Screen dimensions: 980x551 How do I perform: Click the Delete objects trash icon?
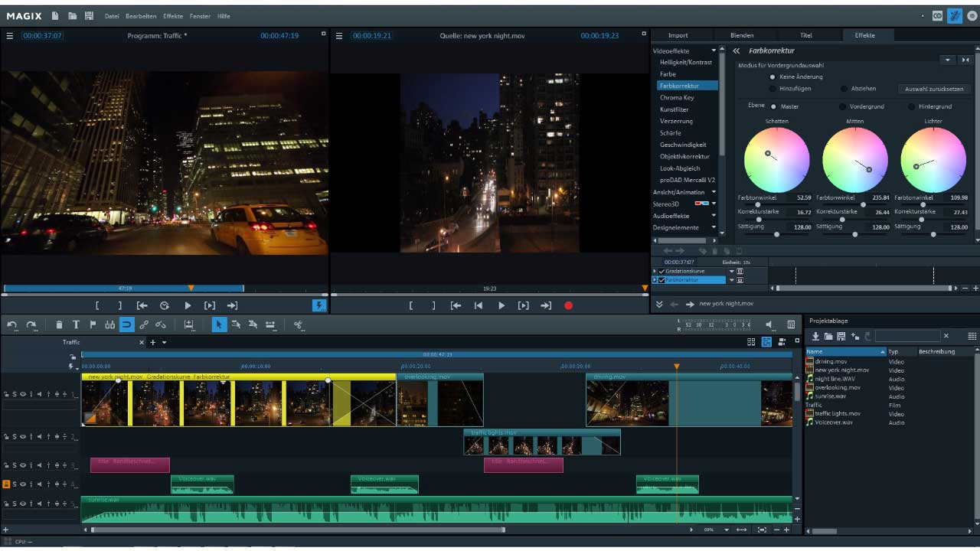pyautogui.click(x=60, y=324)
